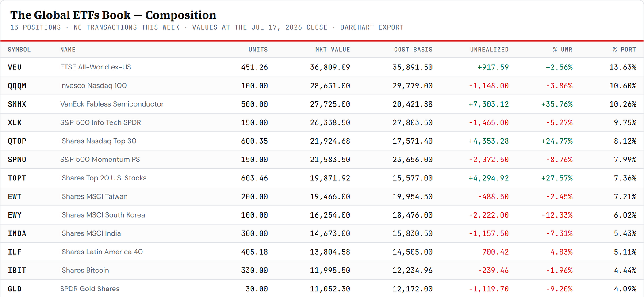
Task: Click the EWY symbol
Action: (x=15, y=215)
